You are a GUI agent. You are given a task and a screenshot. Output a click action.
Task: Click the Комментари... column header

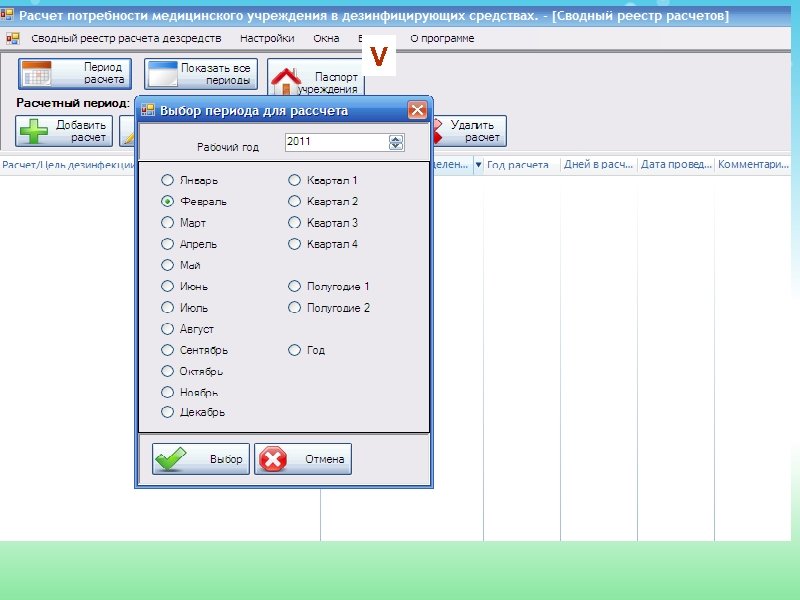point(753,165)
